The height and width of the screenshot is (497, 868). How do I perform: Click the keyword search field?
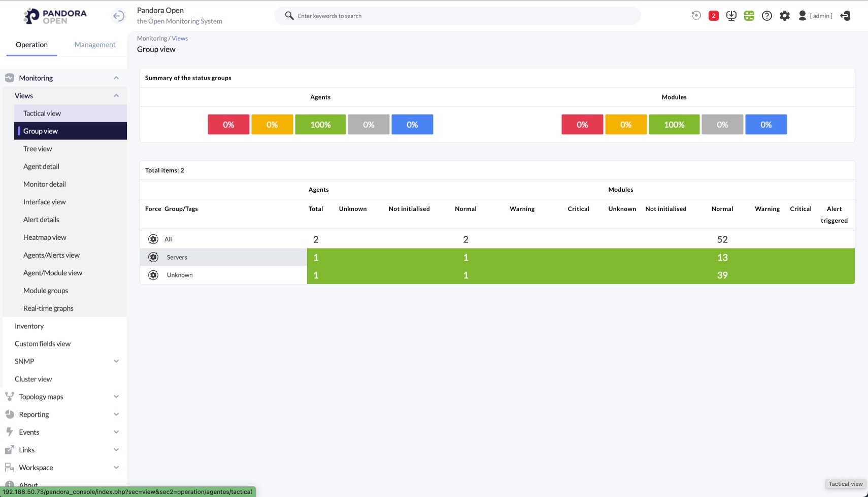457,16
